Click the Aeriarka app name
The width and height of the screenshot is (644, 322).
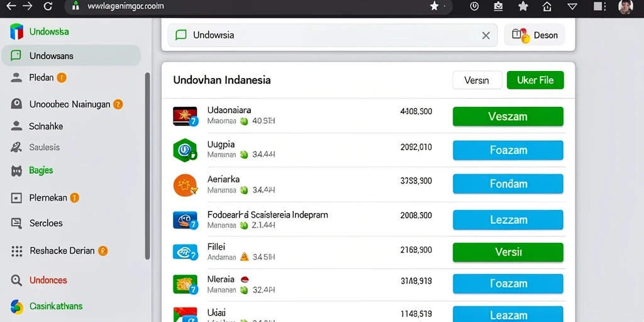tap(223, 179)
